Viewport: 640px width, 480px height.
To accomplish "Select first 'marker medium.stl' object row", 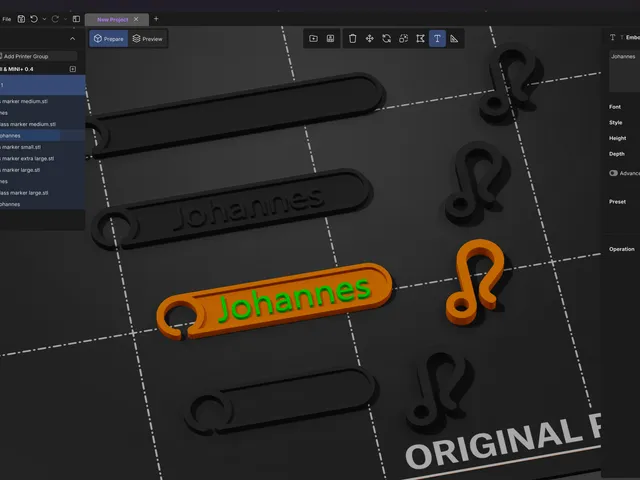I will (42, 101).
